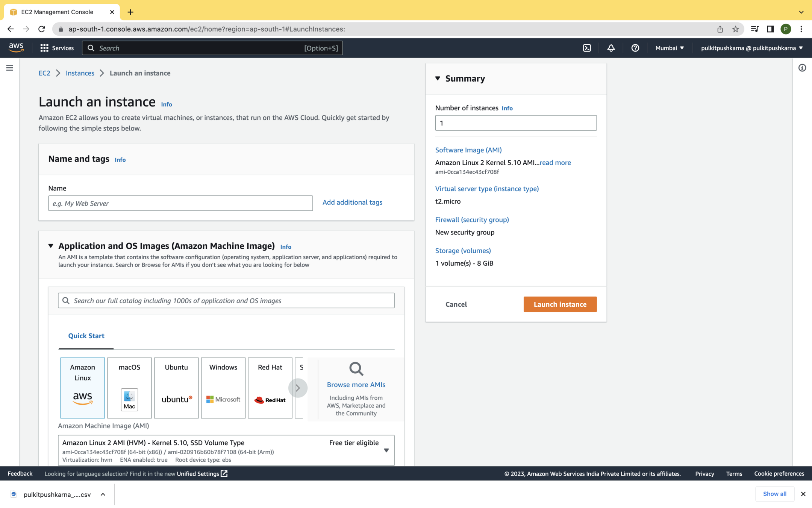Select the Windows AMI tile
Viewport: 812px width, 508px height.
(x=223, y=388)
